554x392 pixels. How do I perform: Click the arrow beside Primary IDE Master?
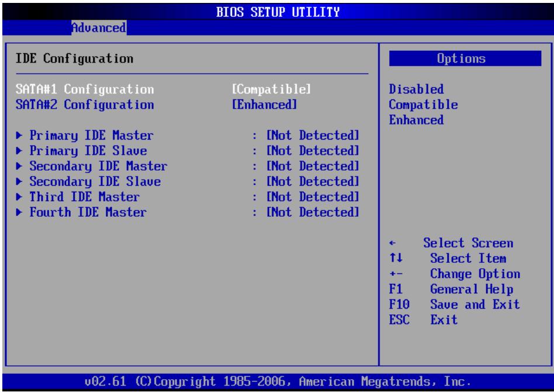click(19, 136)
